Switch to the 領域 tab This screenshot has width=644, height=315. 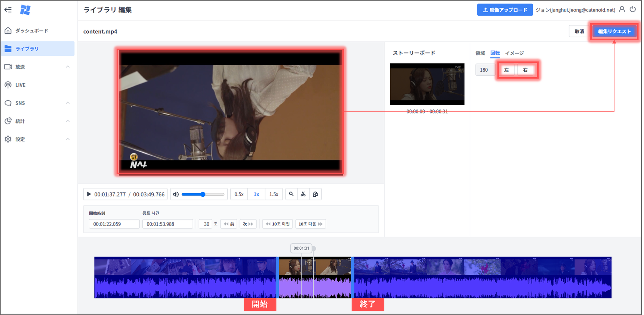480,53
